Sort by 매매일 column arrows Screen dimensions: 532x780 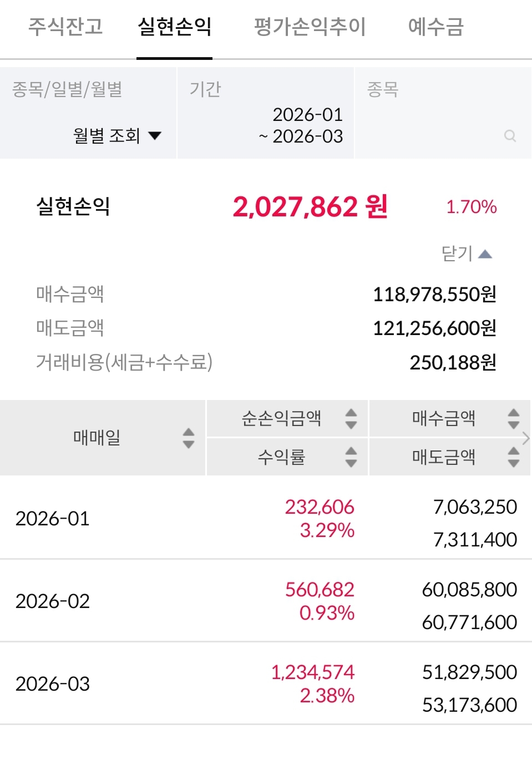click(189, 438)
